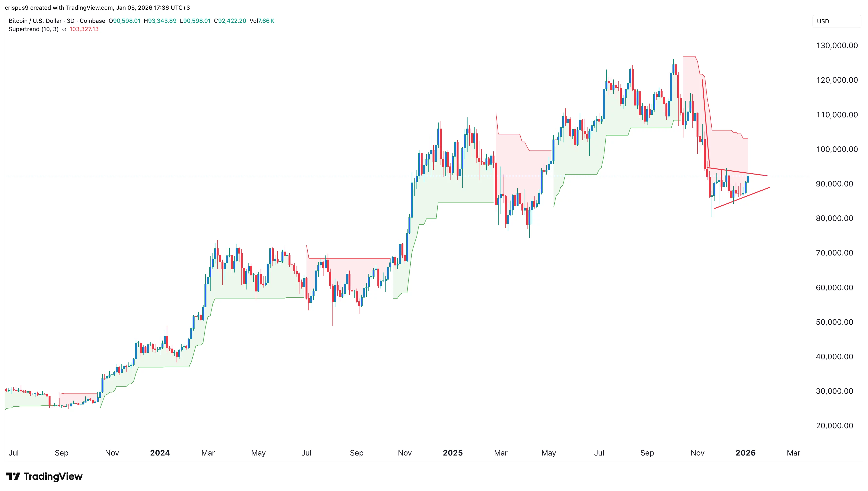Click the TradingView wordmark text

[x=53, y=476]
